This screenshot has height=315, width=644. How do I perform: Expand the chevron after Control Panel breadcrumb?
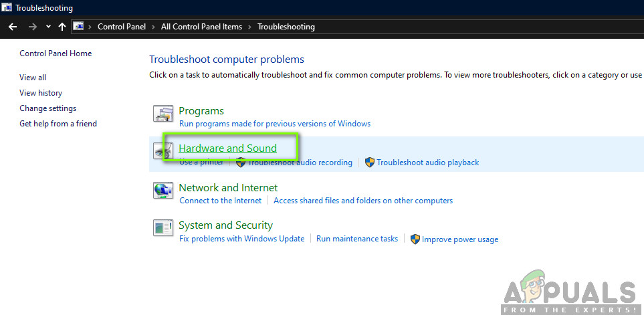154,27
